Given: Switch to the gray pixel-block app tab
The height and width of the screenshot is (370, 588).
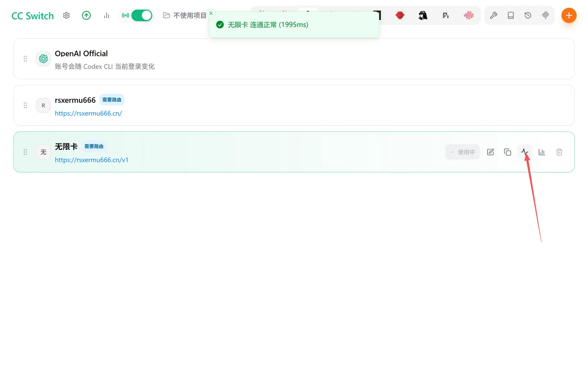Looking at the screenshot, I should pos(445,15).
